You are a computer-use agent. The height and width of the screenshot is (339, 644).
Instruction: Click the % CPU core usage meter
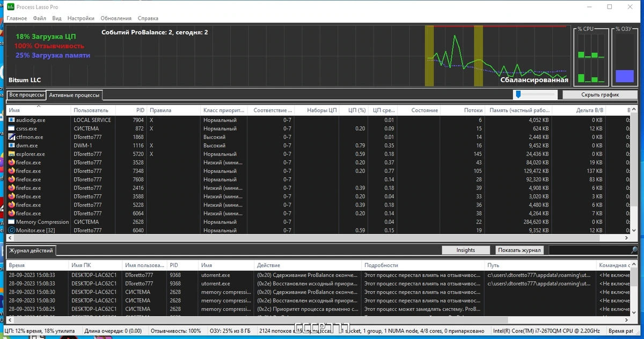(x=591, y=58)
